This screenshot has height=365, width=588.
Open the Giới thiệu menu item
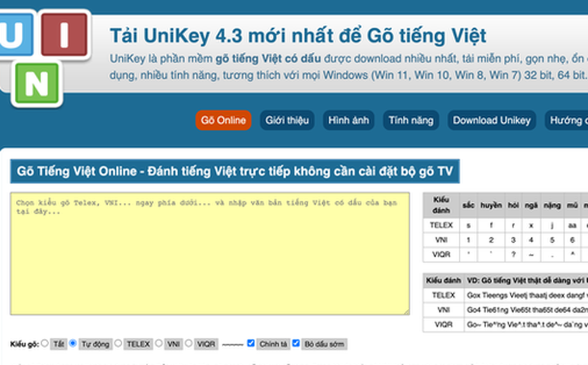pyautogui.click(x=287, y=120)
